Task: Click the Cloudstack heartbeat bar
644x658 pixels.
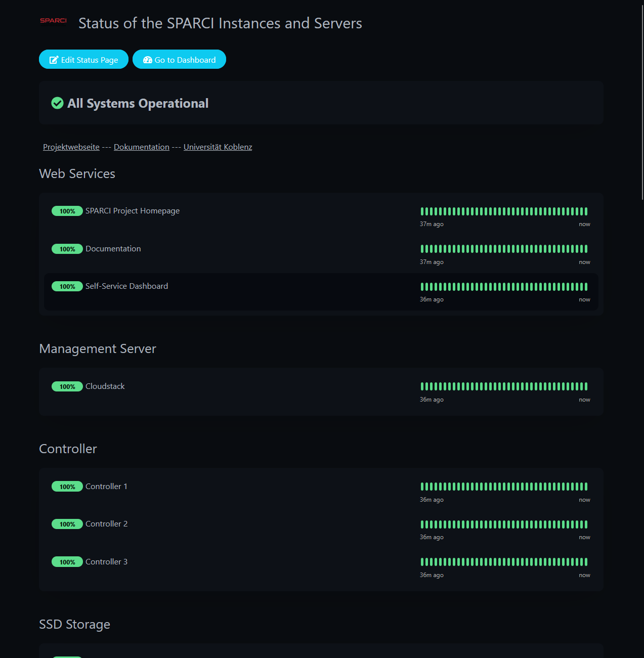Action: (504, 387)
